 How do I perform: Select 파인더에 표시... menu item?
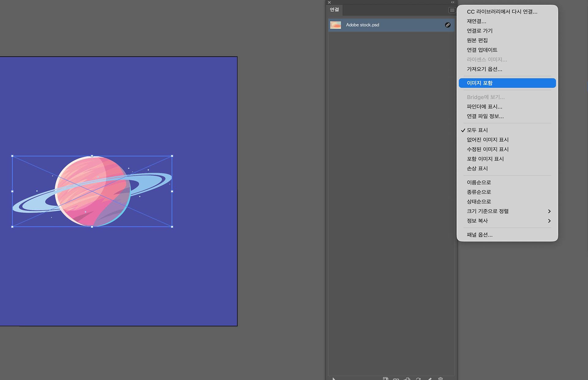(507, 107)
